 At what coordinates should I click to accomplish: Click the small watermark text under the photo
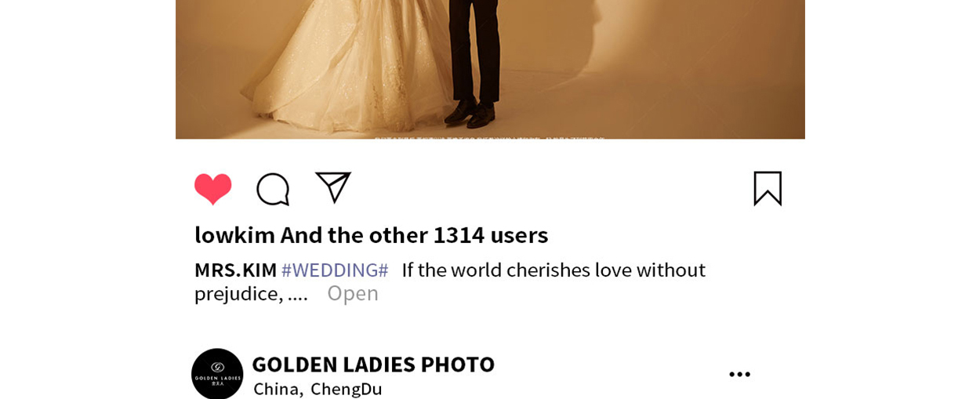point(490,139)
